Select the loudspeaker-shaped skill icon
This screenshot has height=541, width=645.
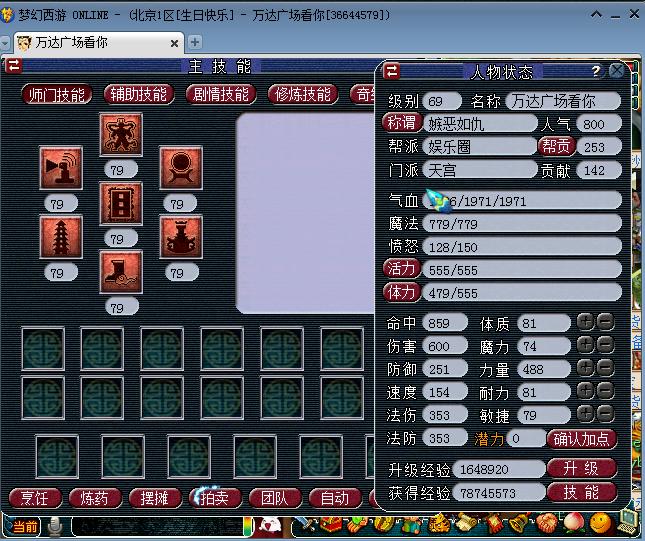[x=61, y=168]
